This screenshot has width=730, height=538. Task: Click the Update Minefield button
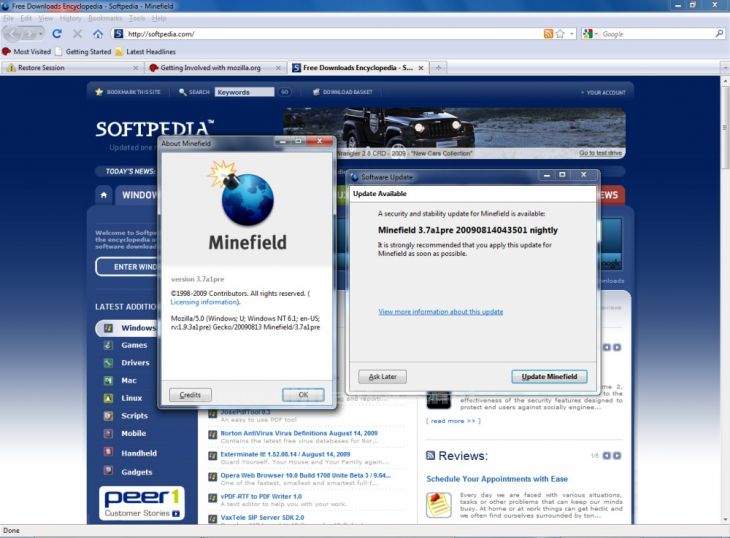549,377
